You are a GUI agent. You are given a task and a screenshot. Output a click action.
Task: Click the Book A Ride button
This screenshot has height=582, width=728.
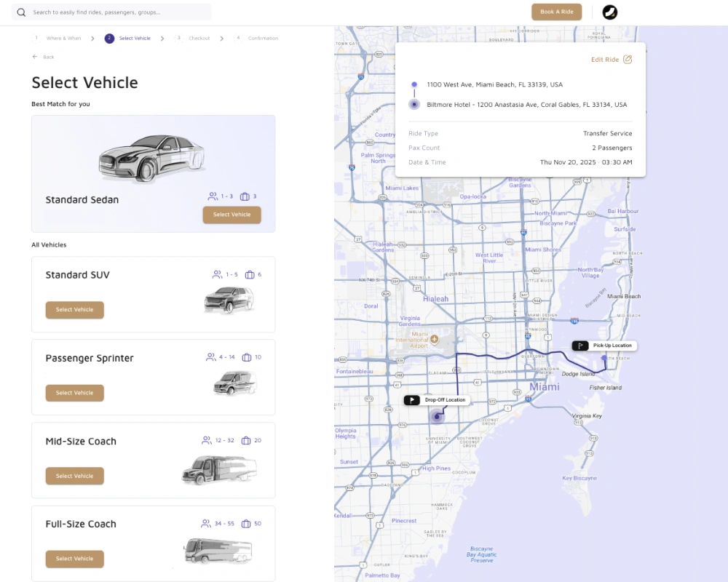[x=556, y=12]
